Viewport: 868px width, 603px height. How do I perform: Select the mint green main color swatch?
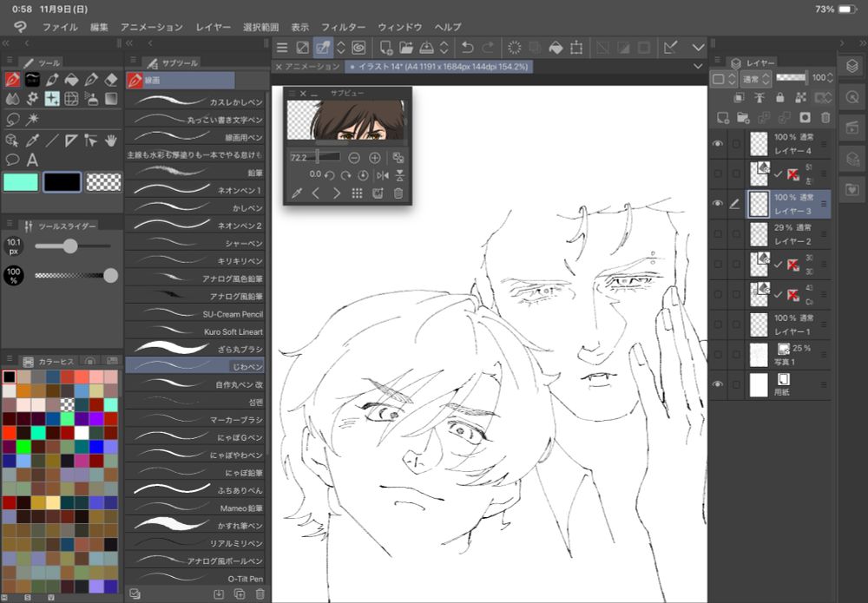pyautogui.click(x=21, y=181)
